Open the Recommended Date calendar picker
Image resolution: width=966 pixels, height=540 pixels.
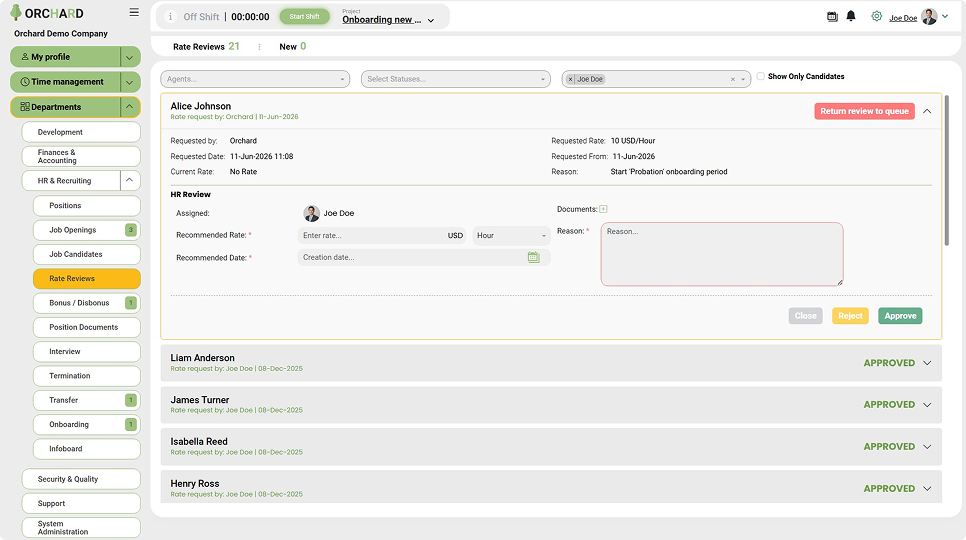point(534,257)
